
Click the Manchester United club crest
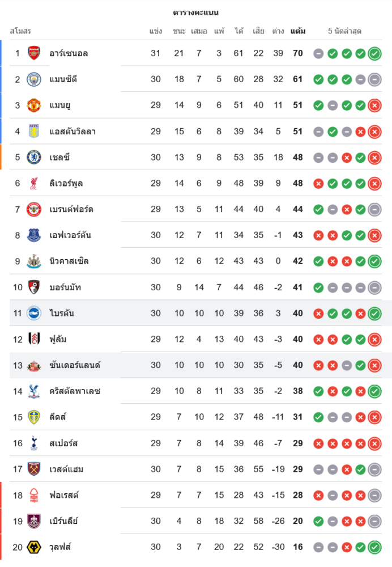coord(35,105)
